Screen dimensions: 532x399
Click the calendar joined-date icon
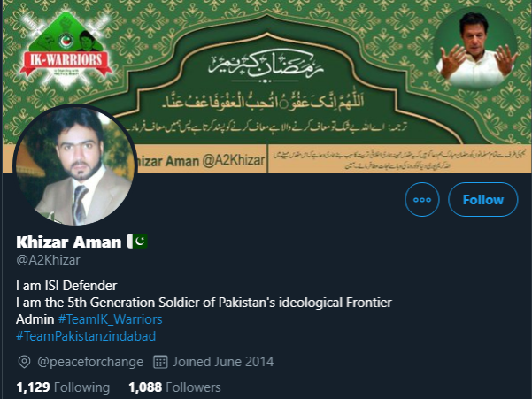click(x=160, y=362)
